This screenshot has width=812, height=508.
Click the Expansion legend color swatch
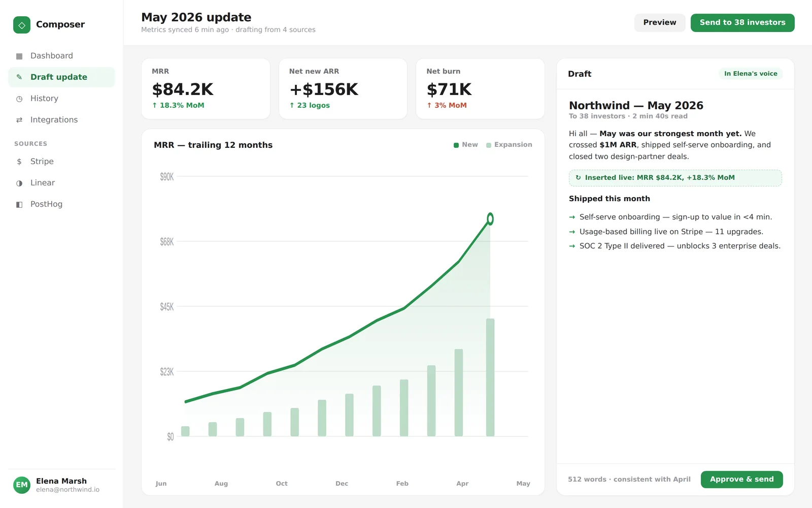(x=489, y=145)
